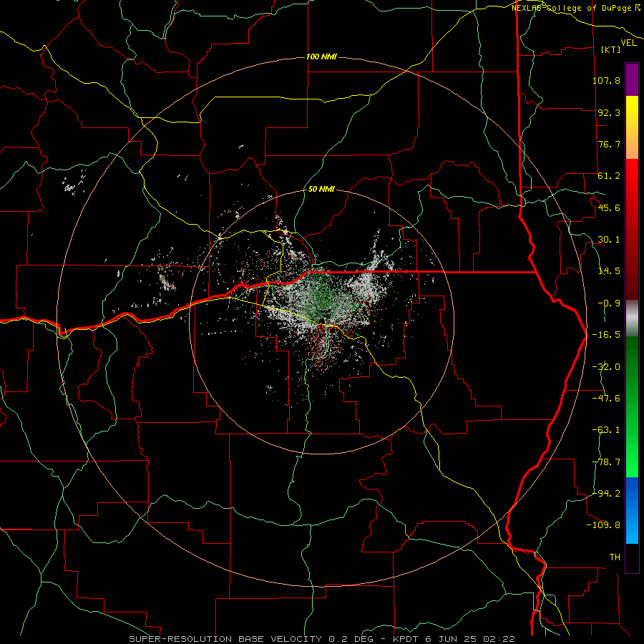Click the 100 NMI range ring label
The width and height of the screenshot is (644, 644).
[x=321, y=57]
